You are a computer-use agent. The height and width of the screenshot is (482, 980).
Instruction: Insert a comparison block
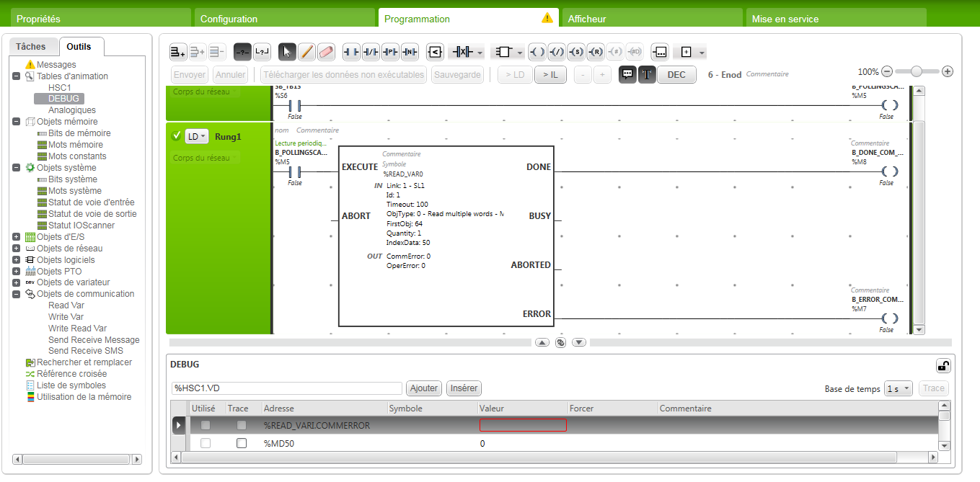435,52
